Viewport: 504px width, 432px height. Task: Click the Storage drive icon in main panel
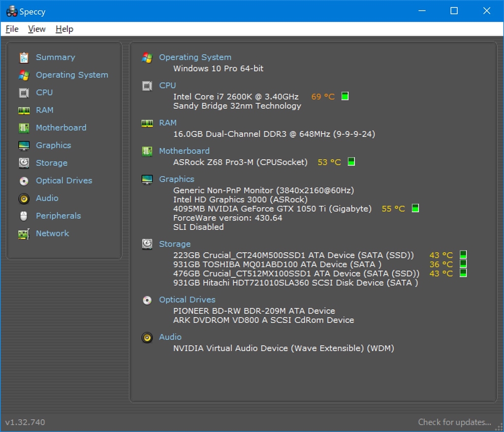pyautogui.click(x=147, y=244)
